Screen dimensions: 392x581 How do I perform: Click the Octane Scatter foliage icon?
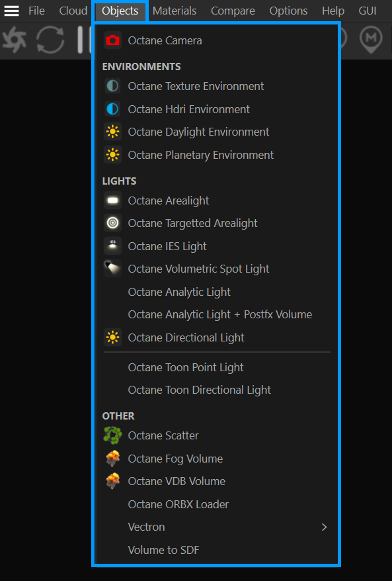[112, 435]
